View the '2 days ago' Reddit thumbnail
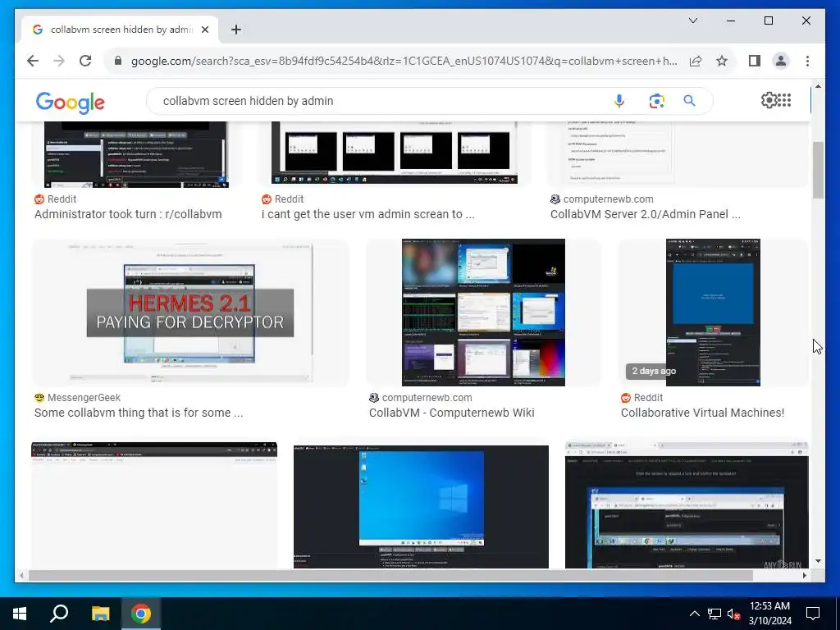The height and width of the screenshot is (630, 840). [x=713, y=313]
